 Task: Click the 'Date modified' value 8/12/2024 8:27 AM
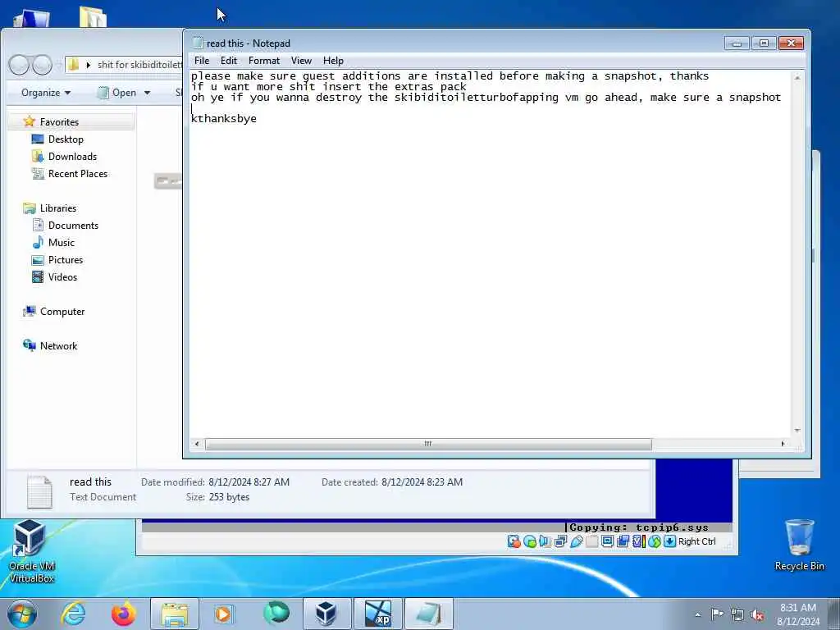[249, 482]
